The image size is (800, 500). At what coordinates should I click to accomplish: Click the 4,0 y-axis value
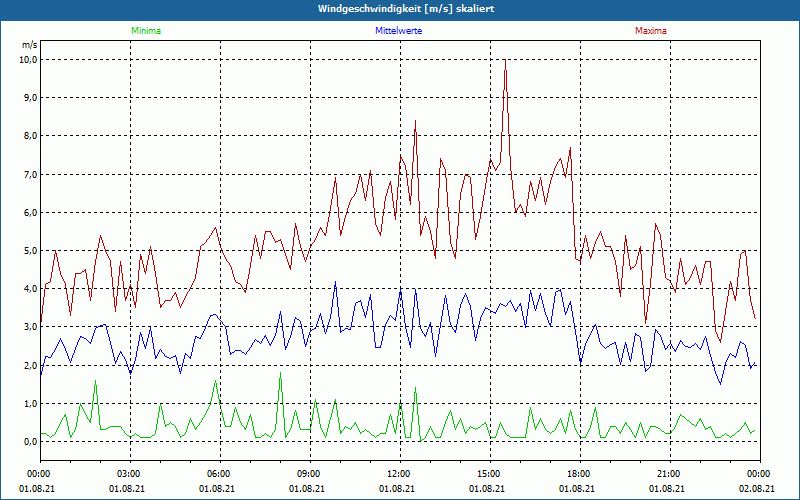pos(31,289)
